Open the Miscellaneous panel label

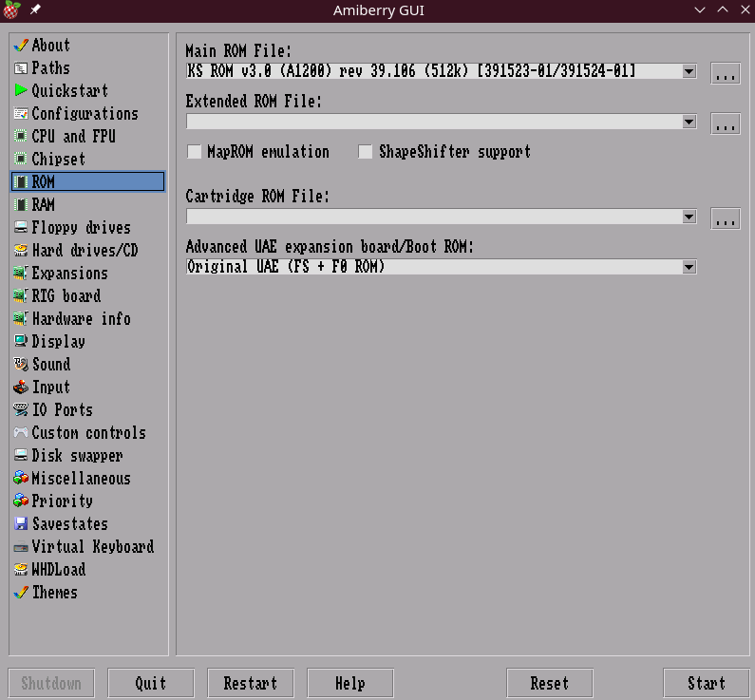[x=81, y=478]
